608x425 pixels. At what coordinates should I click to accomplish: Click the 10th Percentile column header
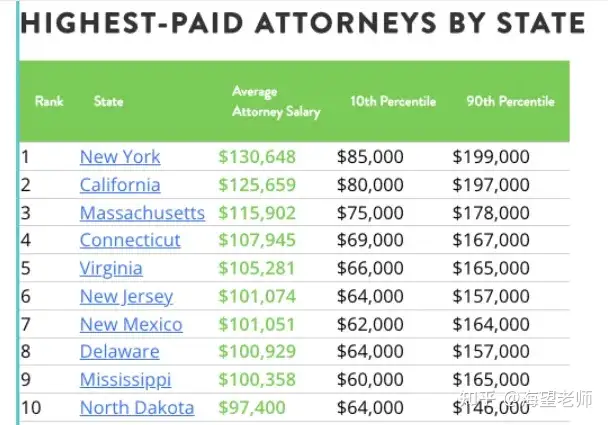point(393,101)
